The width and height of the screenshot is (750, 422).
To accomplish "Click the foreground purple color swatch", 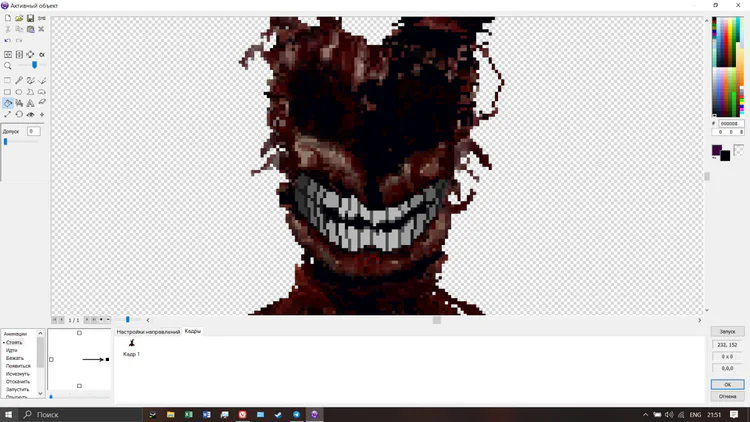I will pyautogui.click(x=717, y=150).
